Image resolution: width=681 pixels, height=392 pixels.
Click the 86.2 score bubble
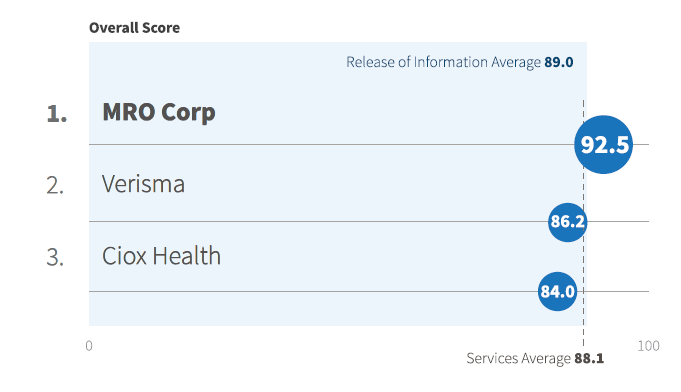(x=567, y=222)
